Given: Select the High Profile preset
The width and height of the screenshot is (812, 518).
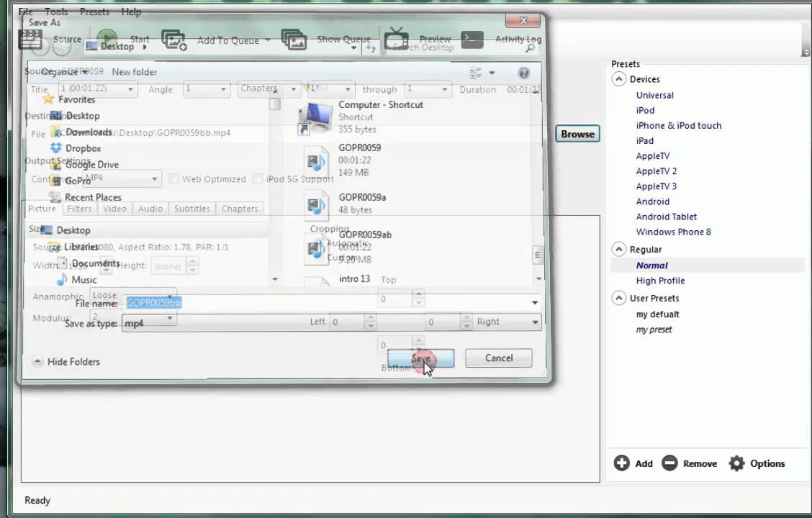Looking at the screenshot, I should pos(660,281).
